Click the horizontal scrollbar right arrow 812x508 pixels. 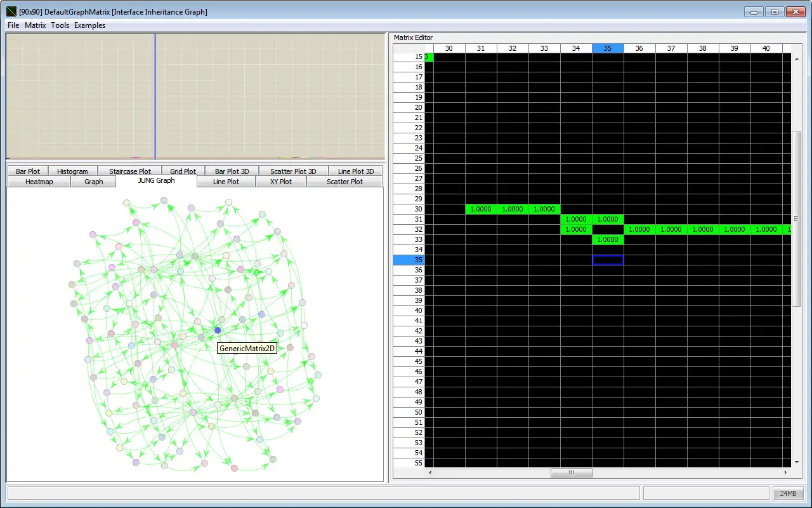point(785,472)
